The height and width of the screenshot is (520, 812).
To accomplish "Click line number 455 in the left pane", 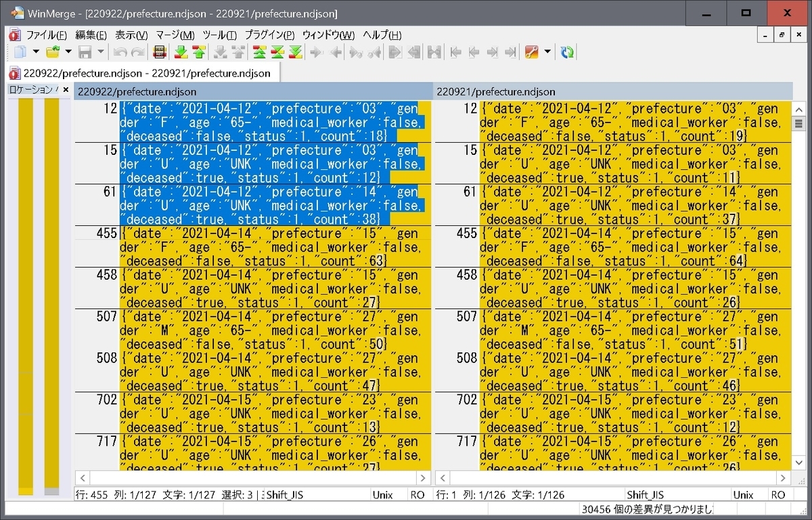I will (106, 233).
